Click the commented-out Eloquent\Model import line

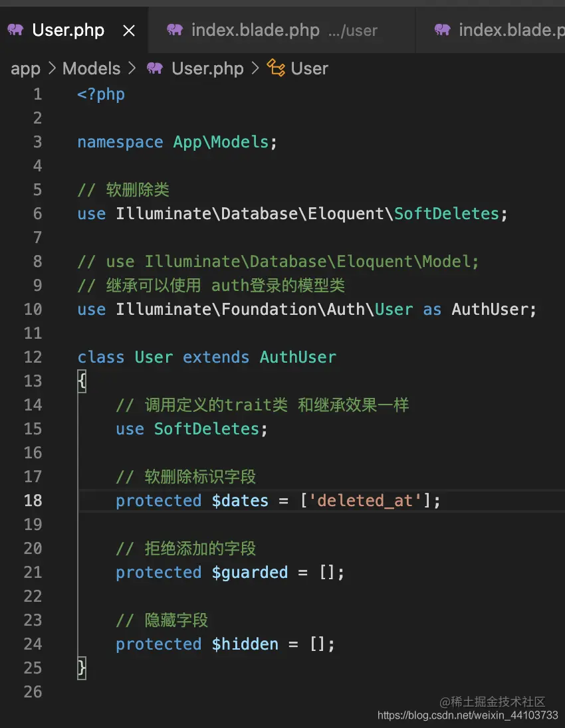click(x=278, y=262)
